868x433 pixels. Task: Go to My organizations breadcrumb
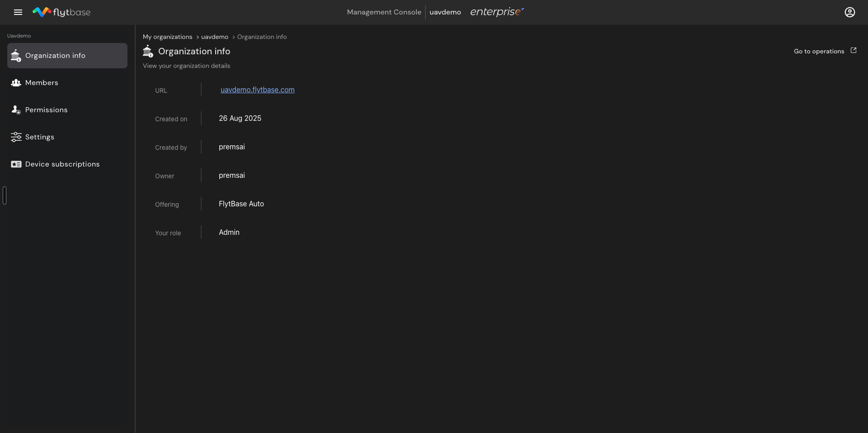(168, 37)
